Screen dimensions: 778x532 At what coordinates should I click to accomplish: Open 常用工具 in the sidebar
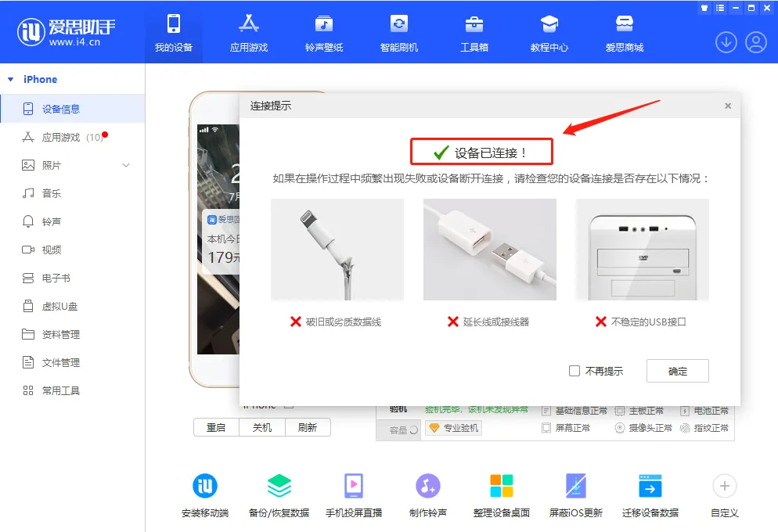click(73, 390)
